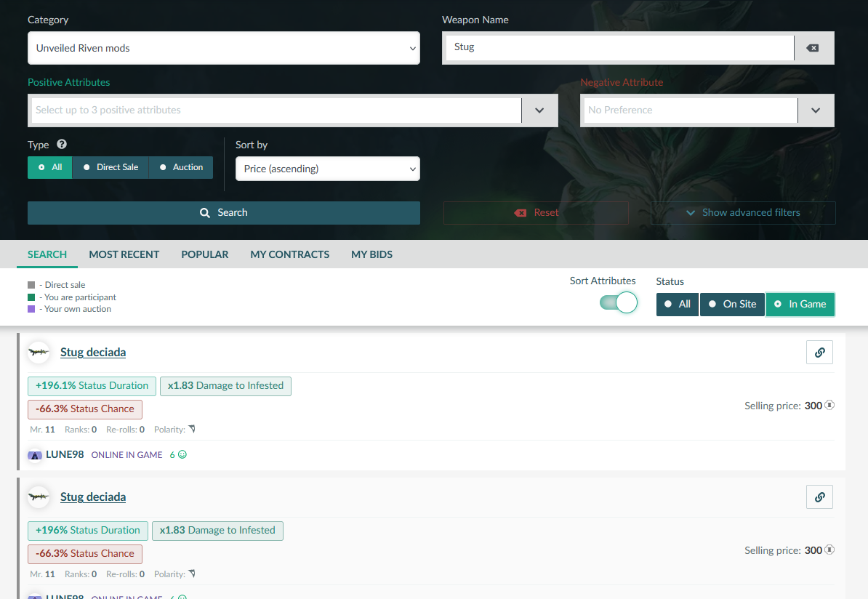Viewport: 868px width, 599px height.
Task: Show advanced filters
Action: 743,212
